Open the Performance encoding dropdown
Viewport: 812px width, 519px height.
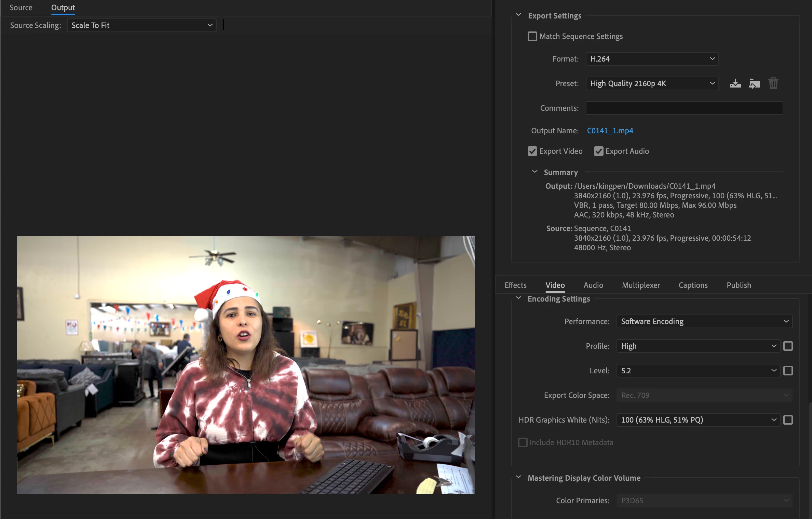[x=704, y=321]
